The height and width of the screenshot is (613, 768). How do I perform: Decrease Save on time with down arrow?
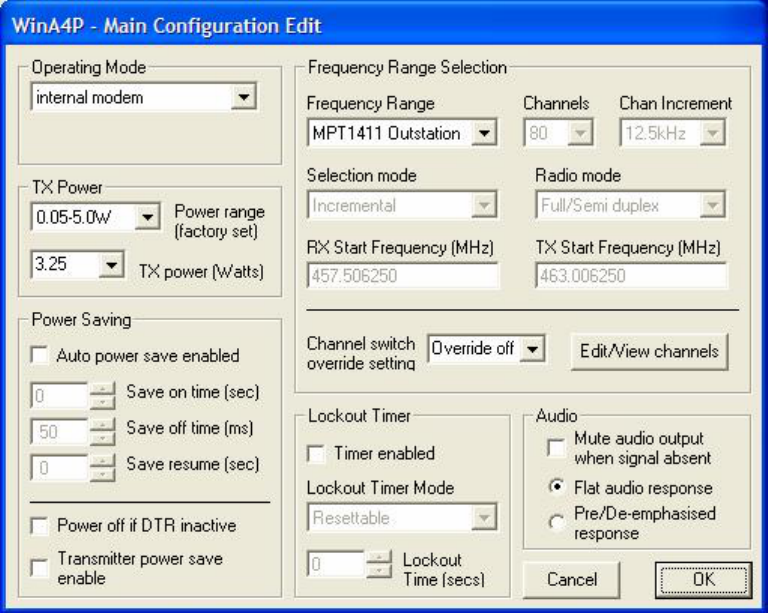tap(102, 402)
